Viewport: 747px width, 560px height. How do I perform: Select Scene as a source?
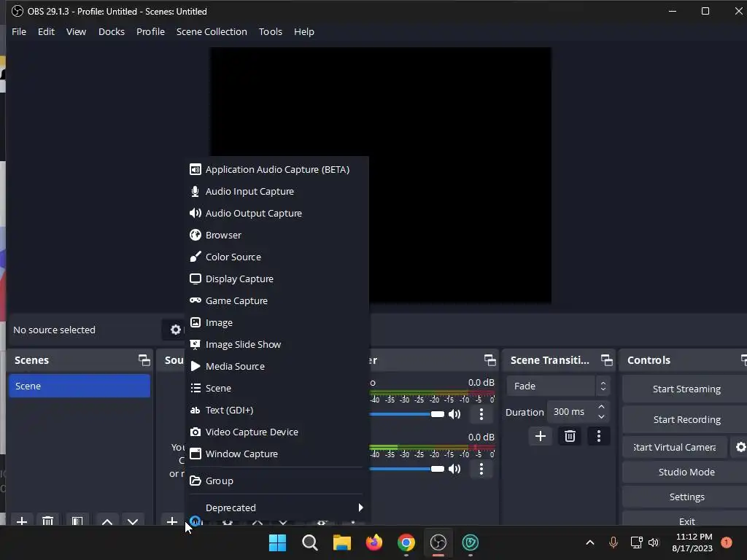point(276,389)
